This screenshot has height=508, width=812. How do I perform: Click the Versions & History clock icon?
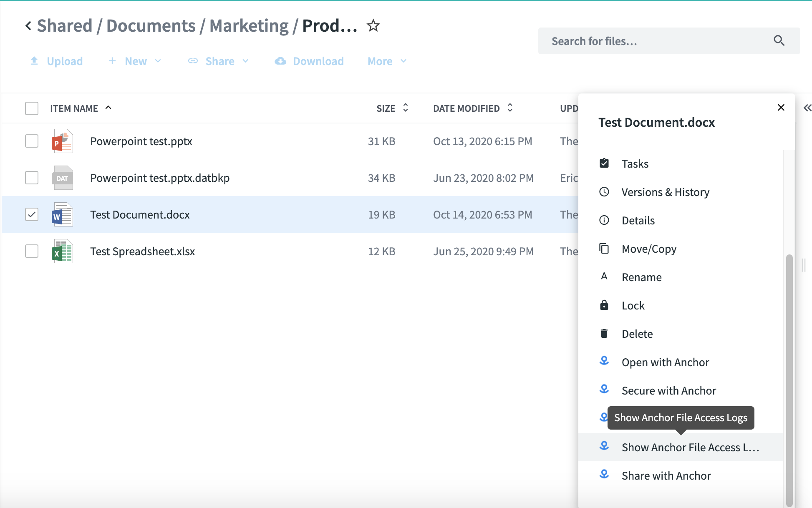(x=604, y=192)
